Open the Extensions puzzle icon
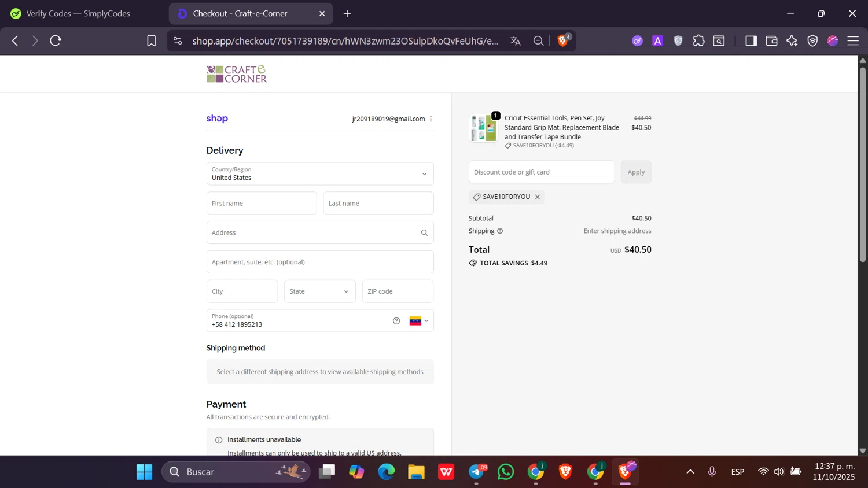Screen dimensions: 868x488 pos(699,40)
